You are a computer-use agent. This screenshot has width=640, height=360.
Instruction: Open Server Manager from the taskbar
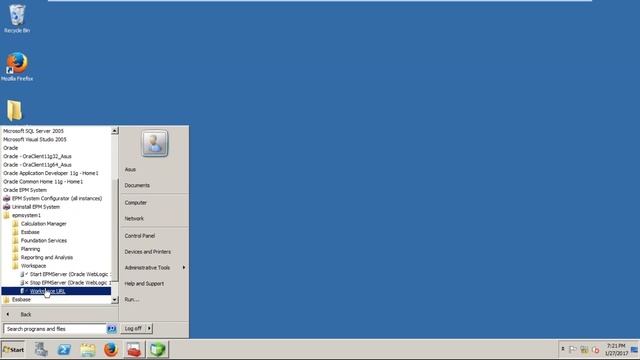pos(41,350)
